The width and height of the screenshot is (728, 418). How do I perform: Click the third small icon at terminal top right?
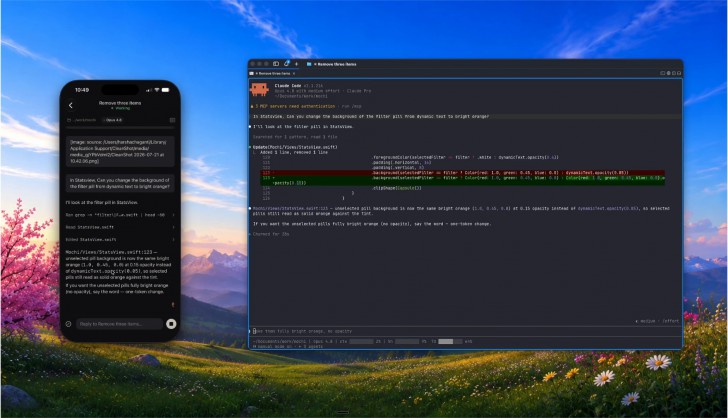click(x=674, y=73)
